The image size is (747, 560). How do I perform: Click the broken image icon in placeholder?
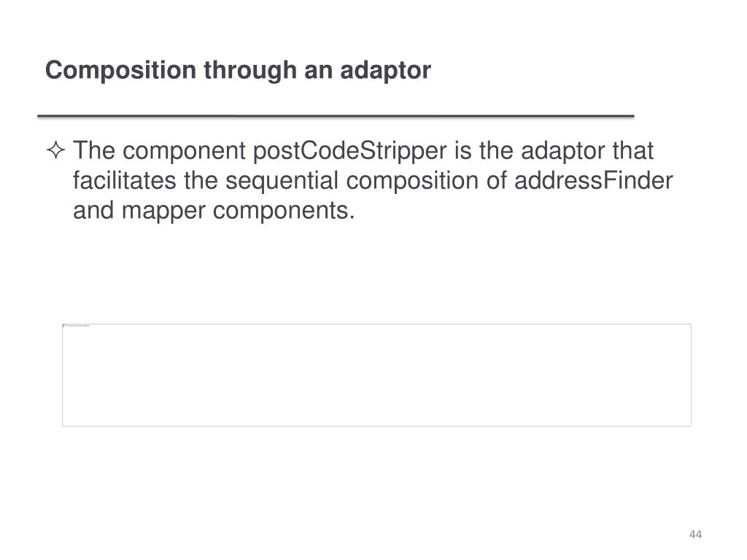coord(64,326)
